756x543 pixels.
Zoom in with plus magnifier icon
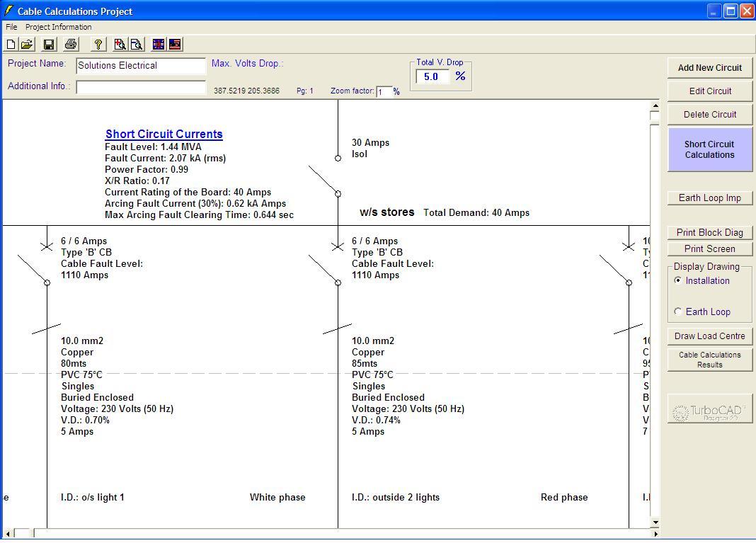tap(120, 45)
